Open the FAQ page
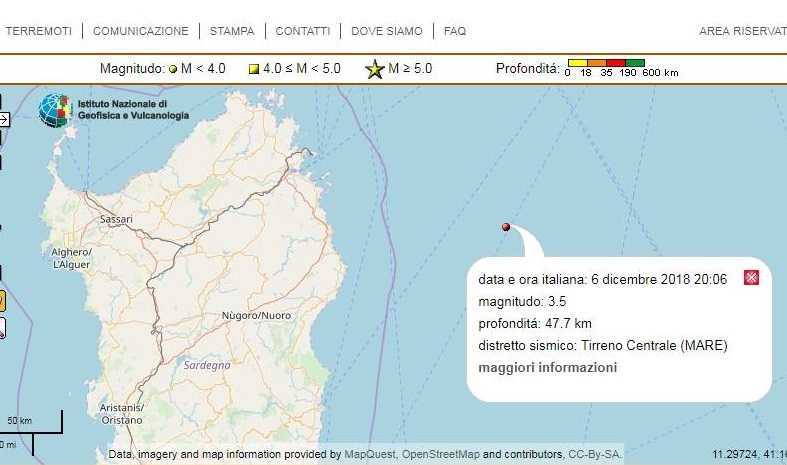The height and width of the screenshot is (465, 787). [455, 31]
